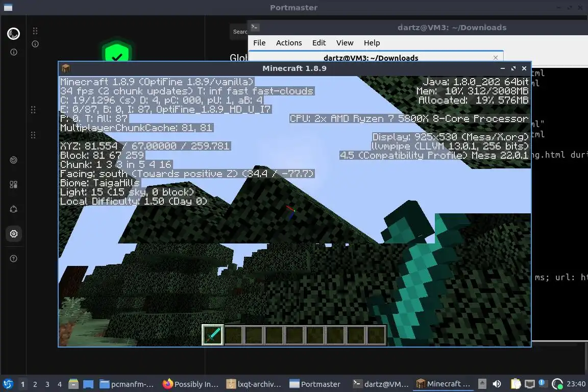
Task: Open the LXQt start menu icon
Action: pyautogui.click(x=8, y=384)
